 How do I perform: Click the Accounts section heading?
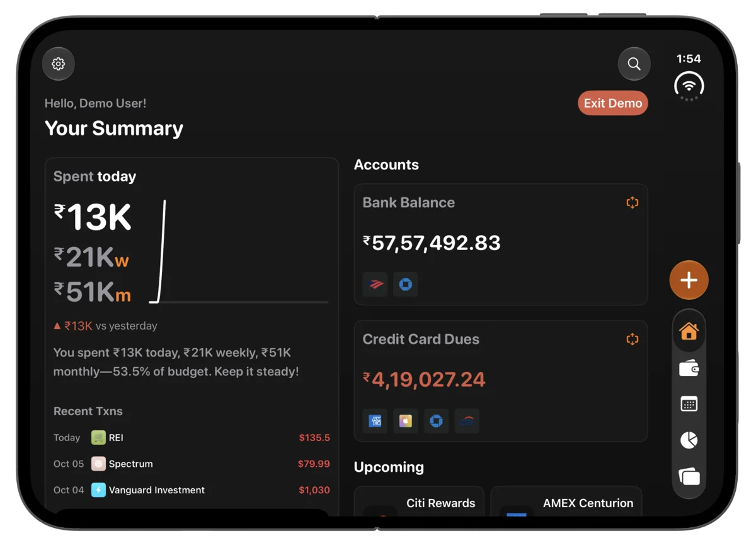point(386,164)
